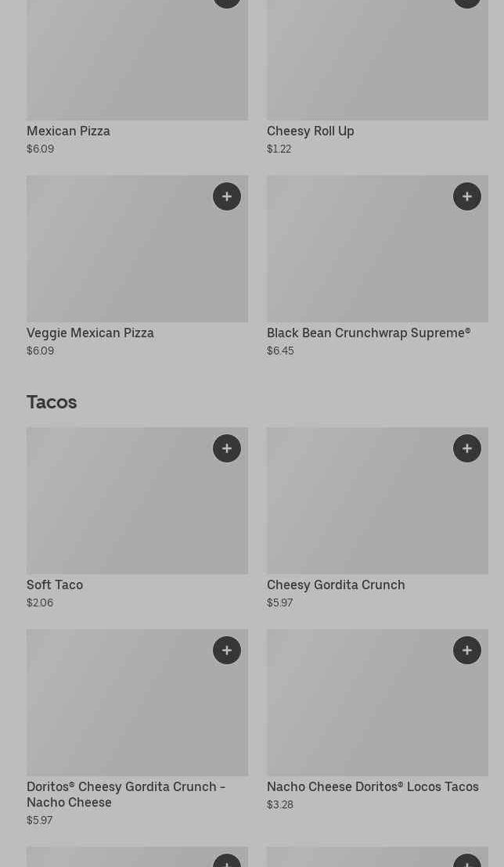Click the Soft Taco $2.06 price
Image resolution: width=504 pixels, height=867 pixels.
point(40,603)
